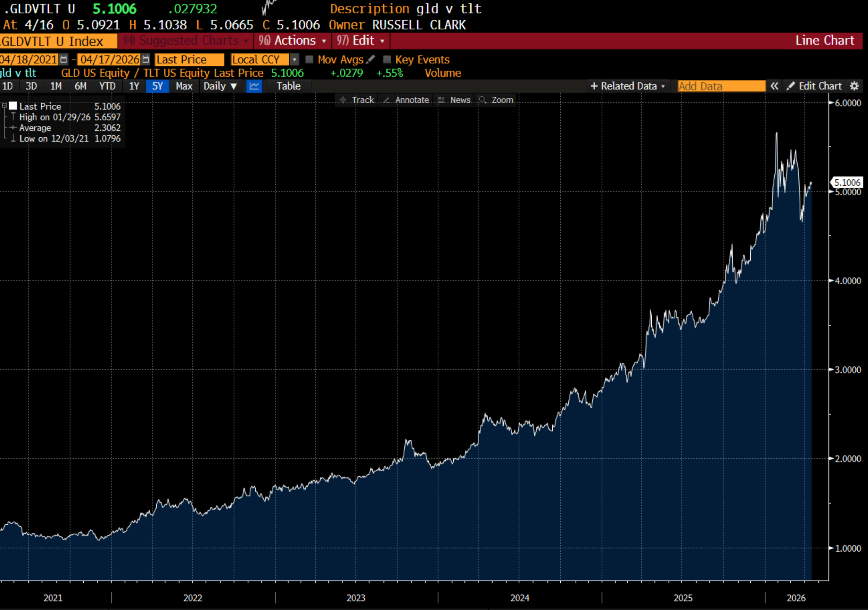
Task: Enable the Key Events checkbox
Action: point(387,59)
